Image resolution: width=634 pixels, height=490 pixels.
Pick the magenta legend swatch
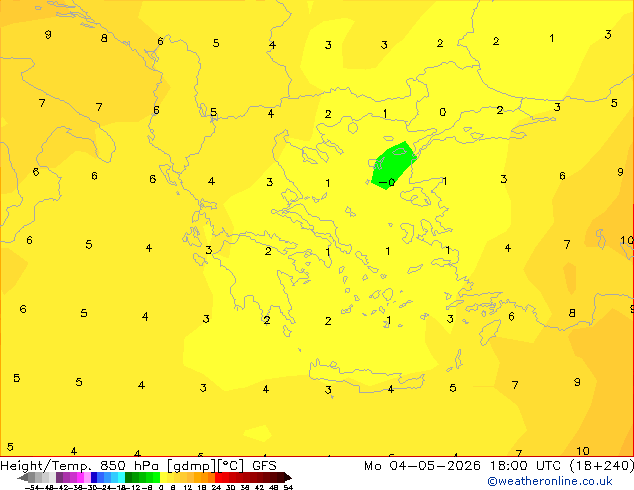pyautogui.click(x=80, y=477)
